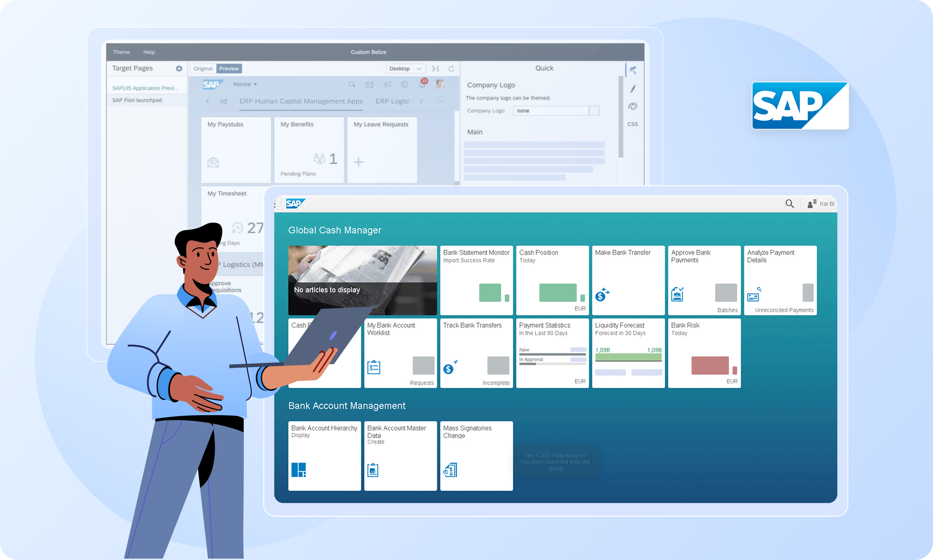Open the Home dropdown in preview header
The image size is (933, 560).
tap(245, 84)
